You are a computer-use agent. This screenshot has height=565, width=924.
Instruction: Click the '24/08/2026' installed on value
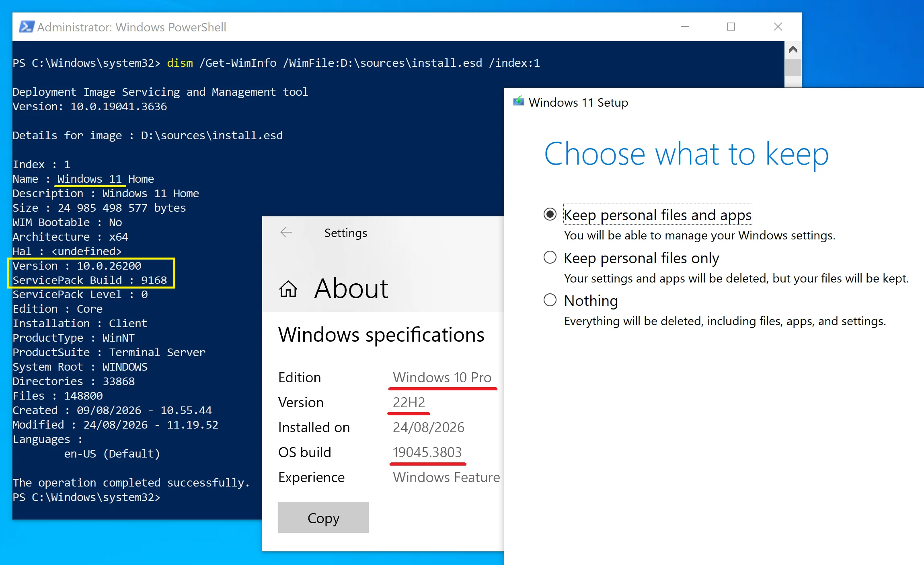[x=429, y=427]
